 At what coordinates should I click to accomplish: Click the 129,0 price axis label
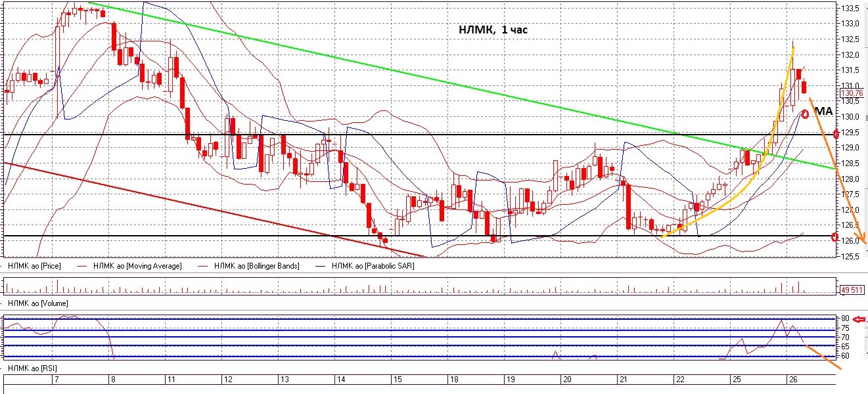tap(852, 148)
